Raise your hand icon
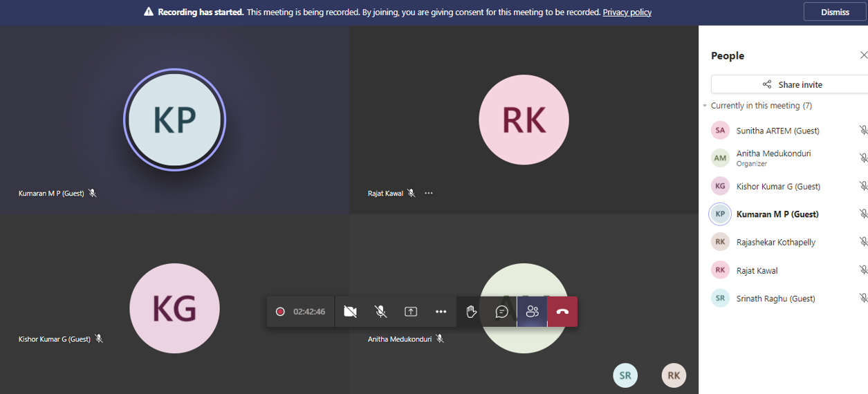Viewport: 868px width, 394px height. coord(472,312)
